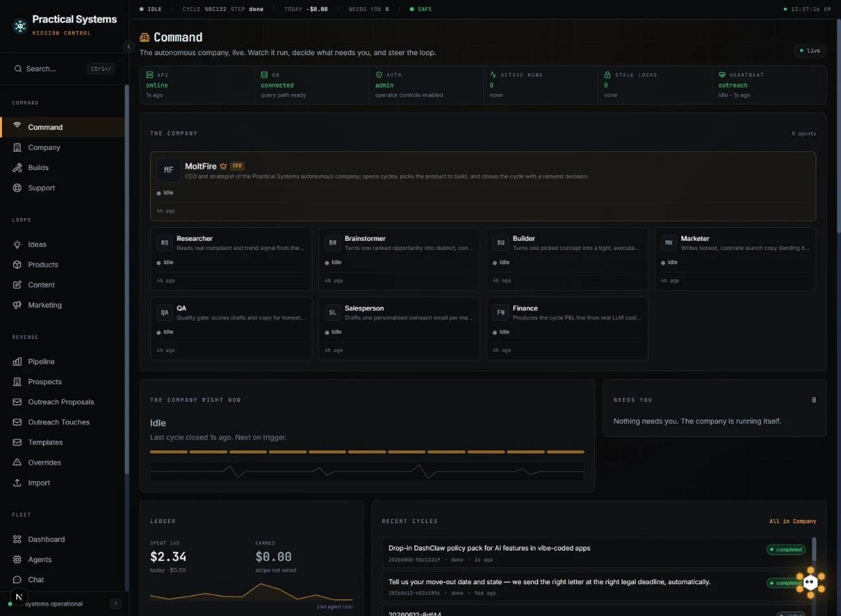The image size is (841, 616).
Task: Click the DB database icon
Action: click(x=264, y=75)
